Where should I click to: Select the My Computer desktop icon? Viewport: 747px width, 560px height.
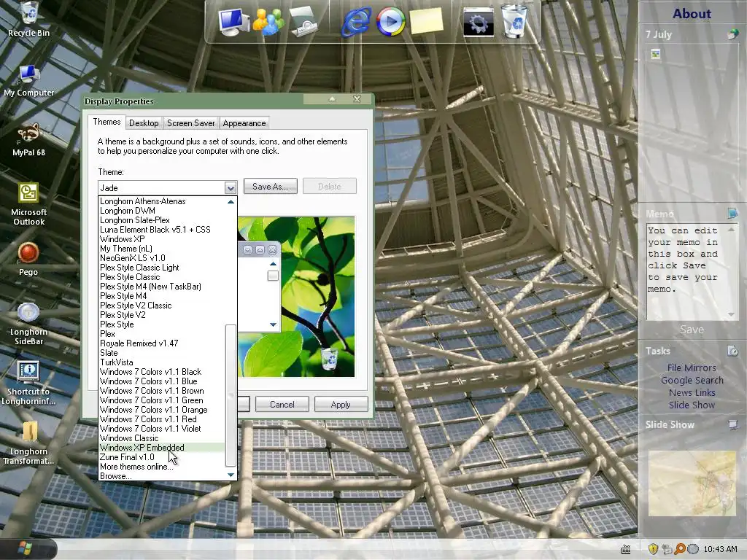coord(29,80)
